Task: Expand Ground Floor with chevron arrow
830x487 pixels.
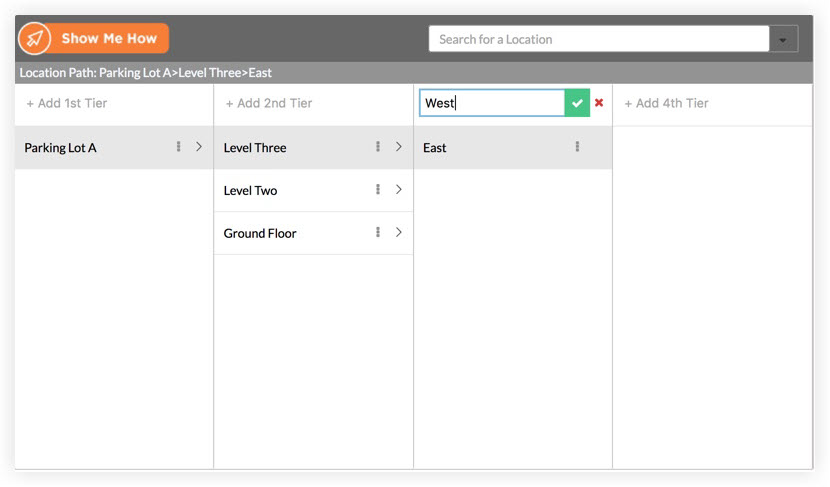Action: click(398, 233)
